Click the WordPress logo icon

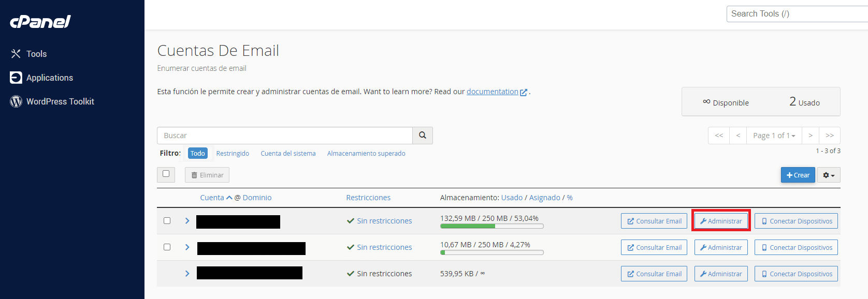pos(16,101)
